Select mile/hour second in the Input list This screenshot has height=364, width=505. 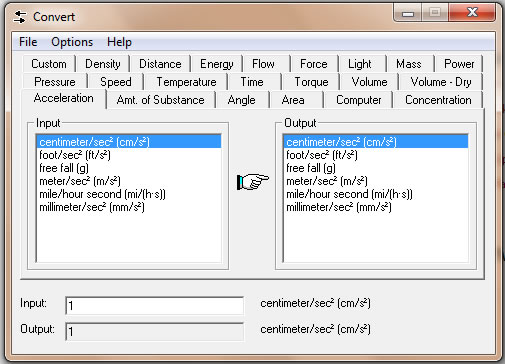(129, 194)
